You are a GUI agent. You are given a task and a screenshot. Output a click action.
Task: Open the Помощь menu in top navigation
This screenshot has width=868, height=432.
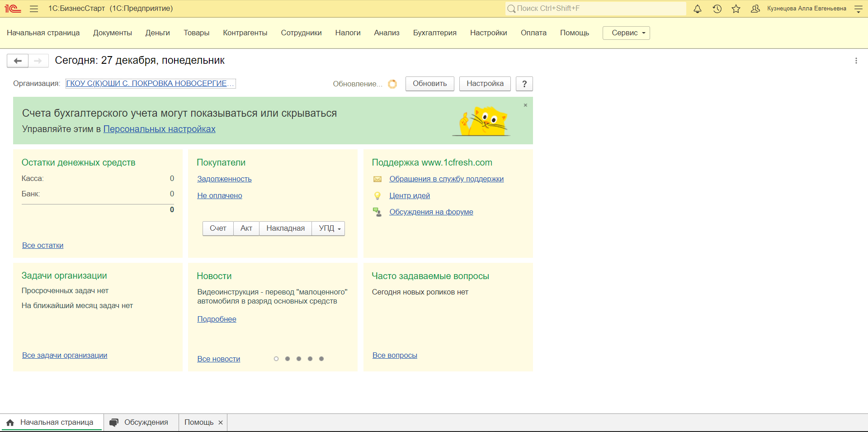(x=575, y=33)
